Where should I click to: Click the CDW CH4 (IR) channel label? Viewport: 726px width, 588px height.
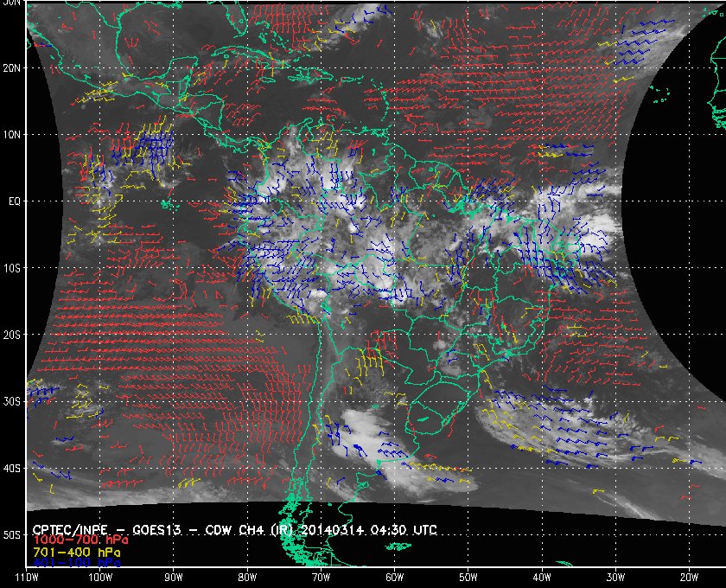click(251, 530)
